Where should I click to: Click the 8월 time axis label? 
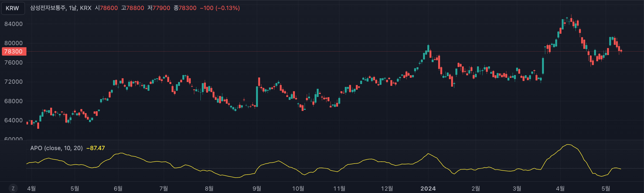coord(209,189)
